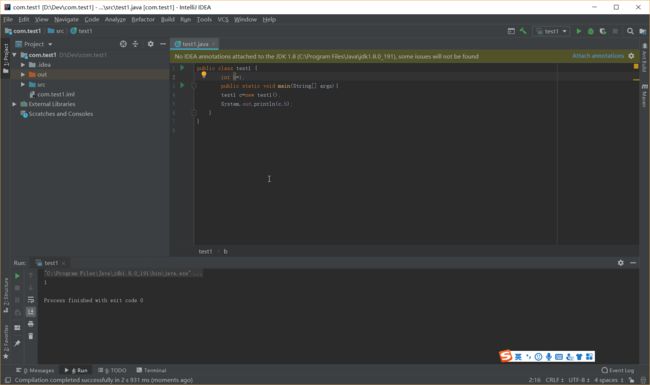This screenshot has width=650, height=385.
Task: Open the Messages tool window tab
Action: (x=35, y=370)
